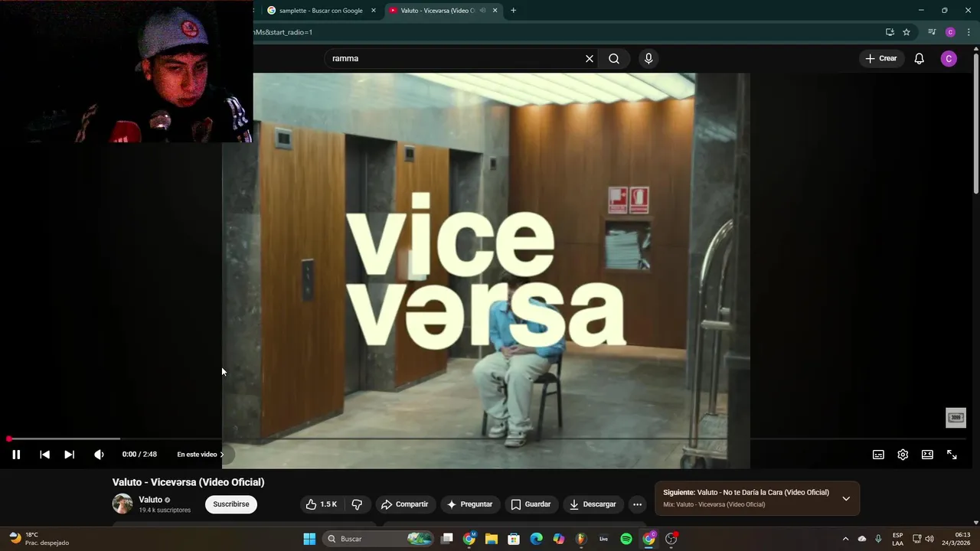The image size is (980, 551).
Task: Open the Chrome three-dot menu
Action: coord(969,32)
